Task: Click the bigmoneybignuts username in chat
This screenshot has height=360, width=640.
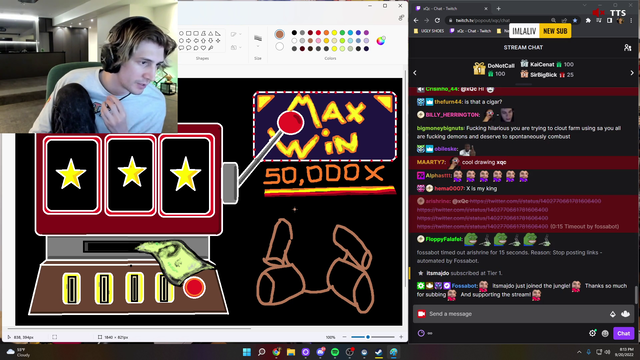Action: (x=440, y=128)
